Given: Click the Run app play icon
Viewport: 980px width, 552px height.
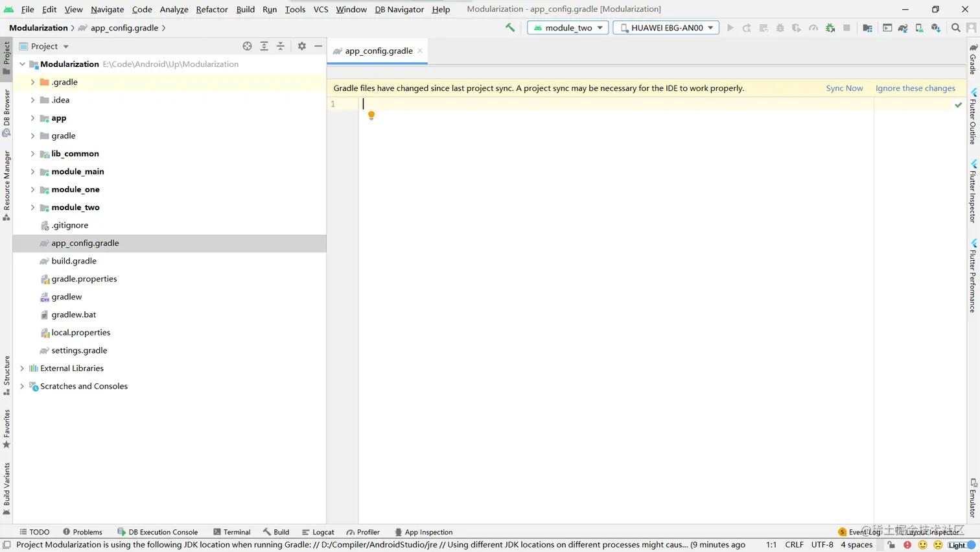Looking at the screenshot, I should [730, 28].
